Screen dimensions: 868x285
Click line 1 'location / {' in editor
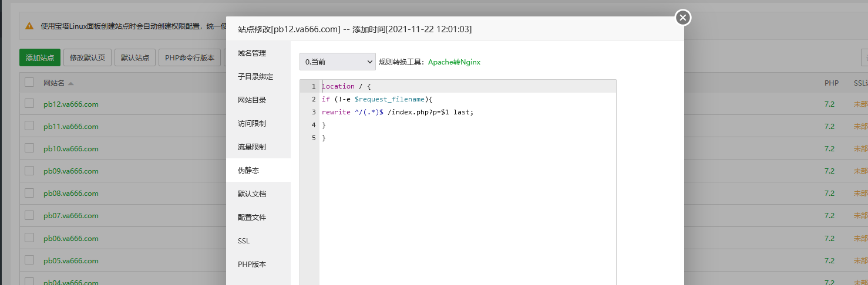pyautogui.click(x=346, y=86)
